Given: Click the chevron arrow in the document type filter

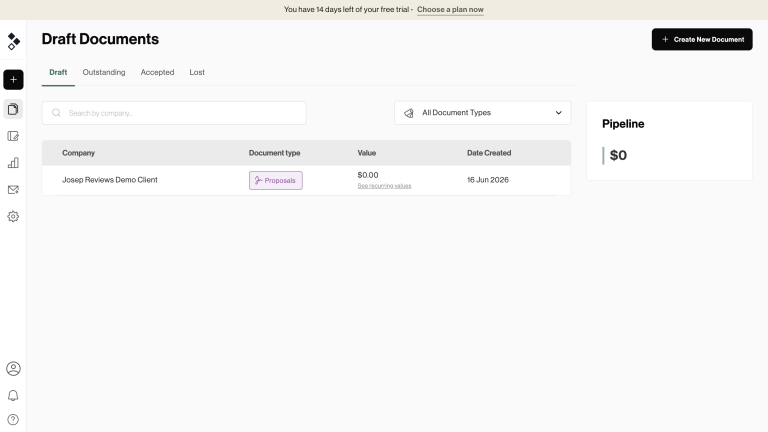Looking at the screenshot, I should 558,113.
